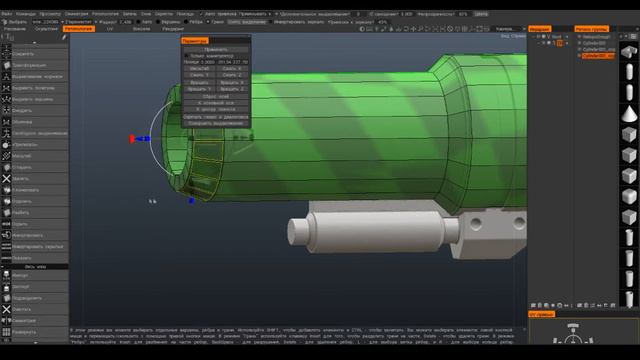The width and height of the screenshot is (640, 360).
Task: Click the Применить button in the Параметры panel
Action: pos(216,49)
